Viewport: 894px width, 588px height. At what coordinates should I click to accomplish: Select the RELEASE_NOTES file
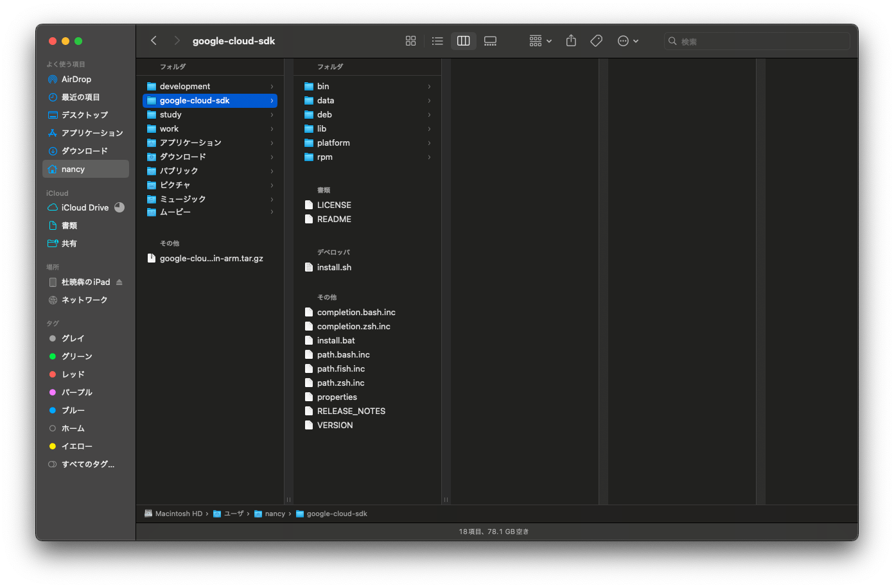point(367,411)
